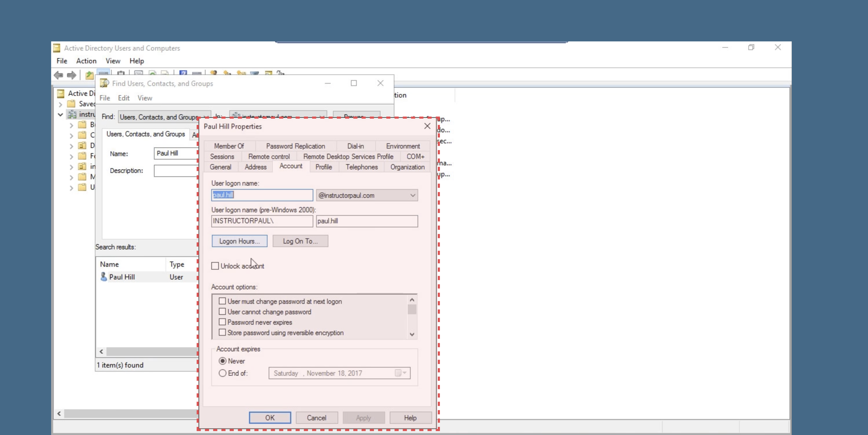The height and width of the screenshot is (435, 868).
Task: Select the End of radio button
Action: [222, 373]
